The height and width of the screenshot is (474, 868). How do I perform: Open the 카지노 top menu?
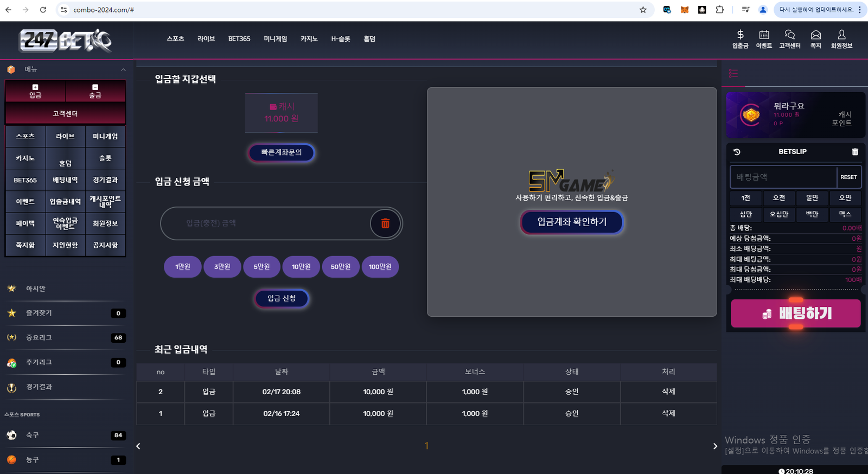tap(309, 39)
